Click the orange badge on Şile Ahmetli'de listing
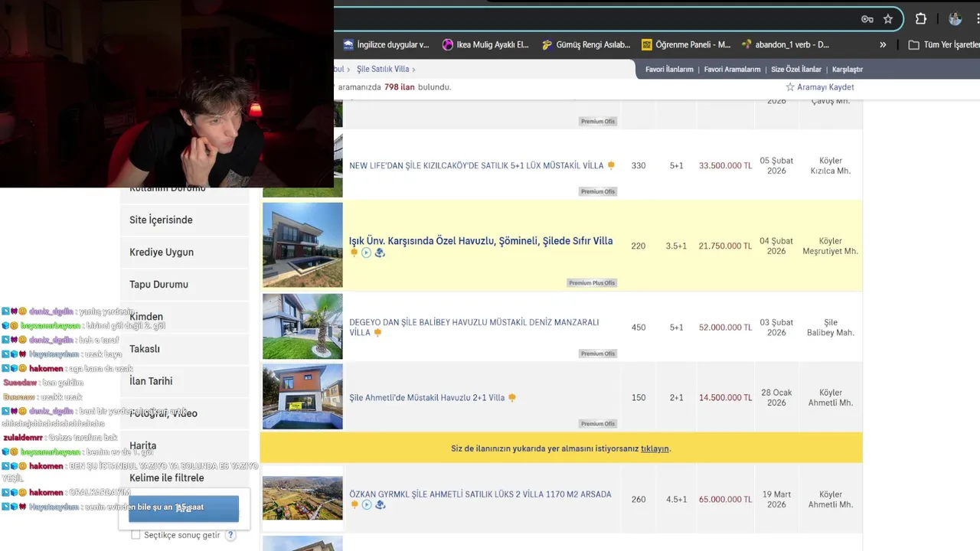Screen dimensions: 980x551 pos(512,398)
